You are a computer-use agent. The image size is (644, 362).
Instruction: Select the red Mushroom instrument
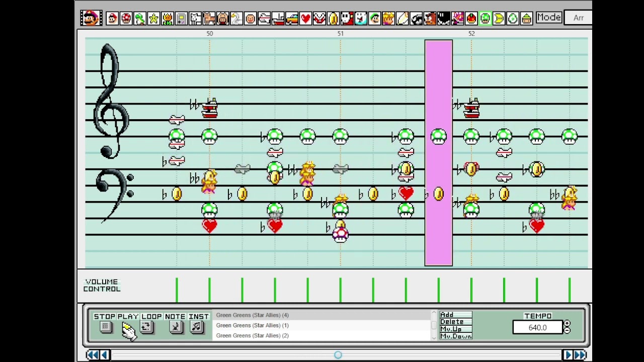[x=126, y=19]
